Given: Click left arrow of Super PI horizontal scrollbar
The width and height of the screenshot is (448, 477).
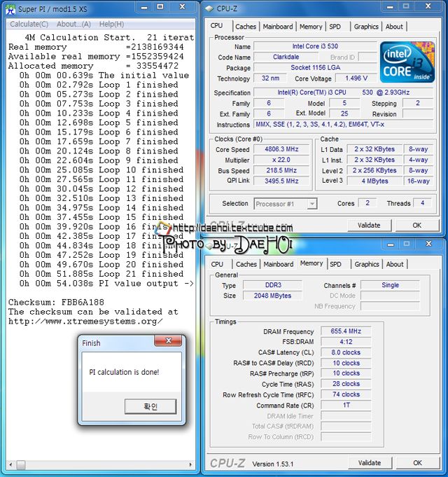Looking at the screenshot, I should pos(11,465).
